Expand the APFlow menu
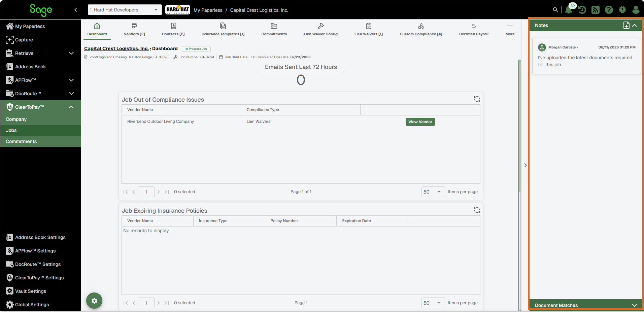644x312 pixels. tap(71, 80)
